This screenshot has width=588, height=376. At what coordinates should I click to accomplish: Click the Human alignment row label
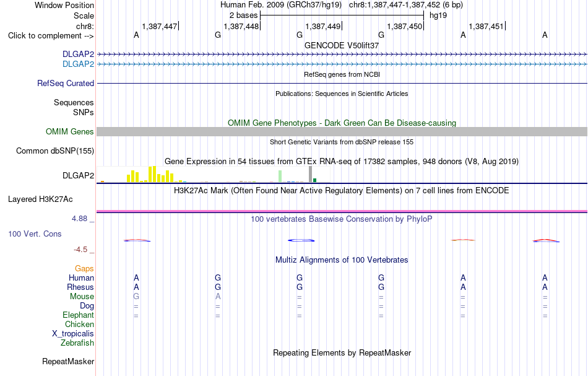[x=81, y=278]
